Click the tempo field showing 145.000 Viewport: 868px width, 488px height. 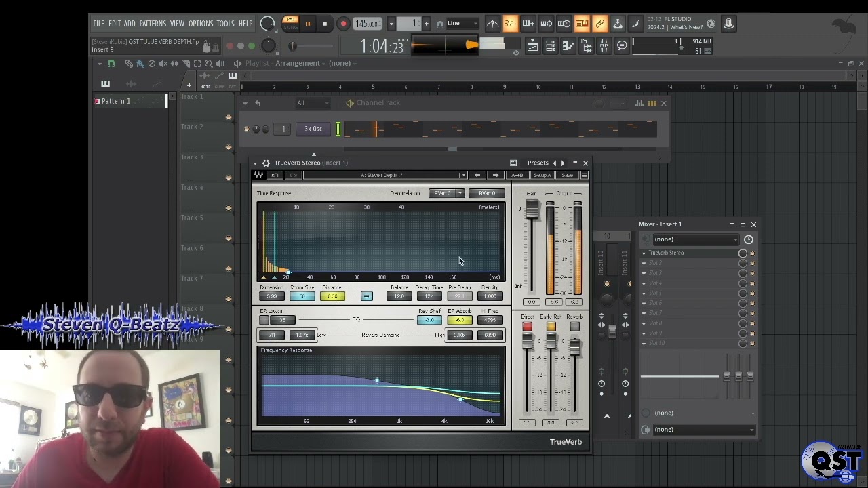[367, 24]
